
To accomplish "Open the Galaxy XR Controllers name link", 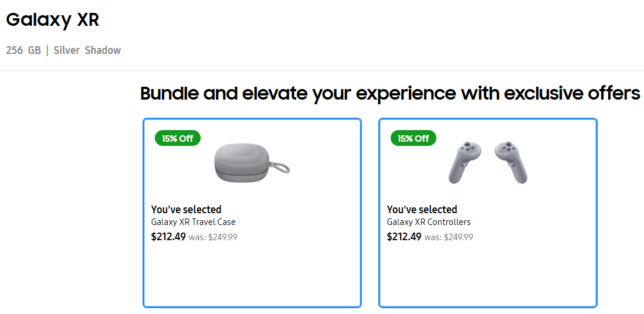I will coord(429,222).
